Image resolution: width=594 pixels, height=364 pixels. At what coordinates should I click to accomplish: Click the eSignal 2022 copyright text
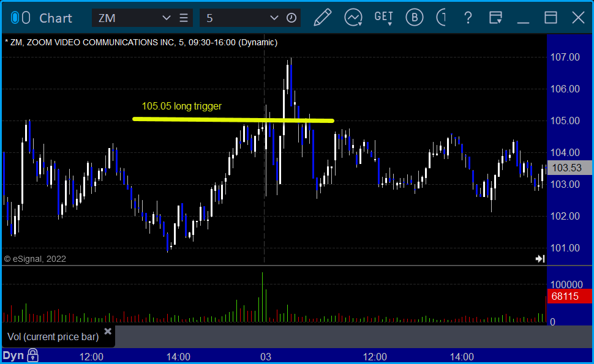tap(35, 259)
